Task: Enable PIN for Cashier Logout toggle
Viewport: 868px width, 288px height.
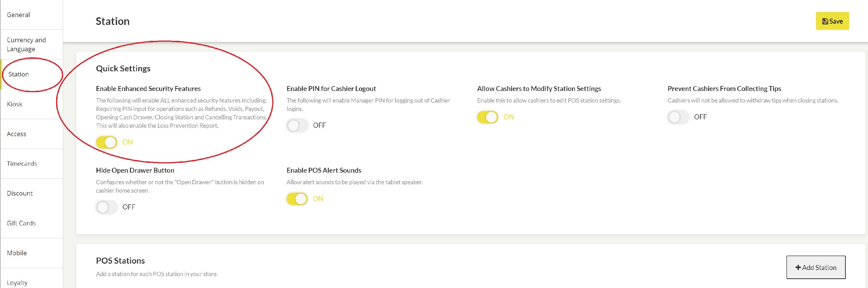Action: [x=297, y=125]
